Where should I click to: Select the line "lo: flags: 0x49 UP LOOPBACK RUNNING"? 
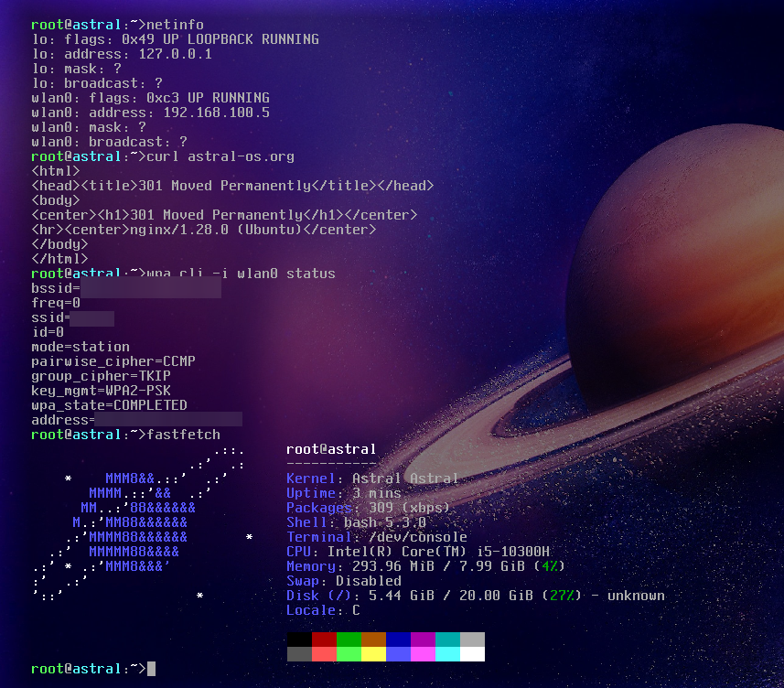[175, 39]
